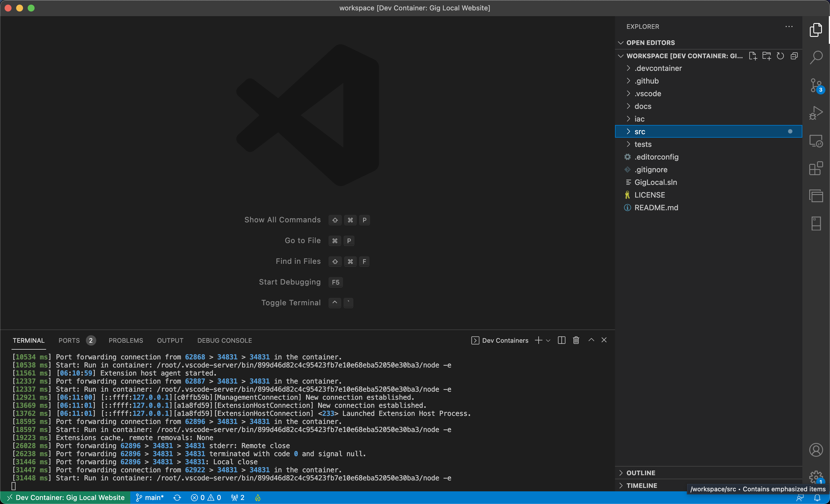Collapse the Workspace folder section

621,56
